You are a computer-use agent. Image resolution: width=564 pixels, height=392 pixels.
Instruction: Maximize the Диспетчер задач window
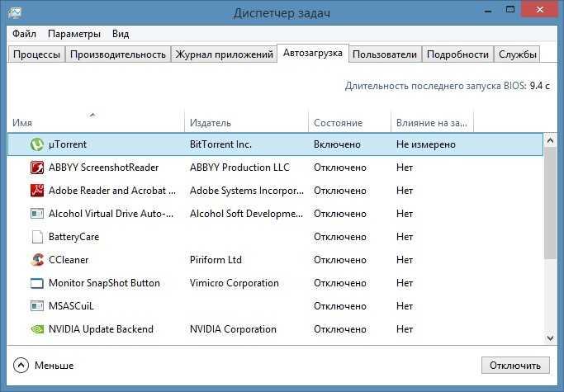tap(510, 10)
